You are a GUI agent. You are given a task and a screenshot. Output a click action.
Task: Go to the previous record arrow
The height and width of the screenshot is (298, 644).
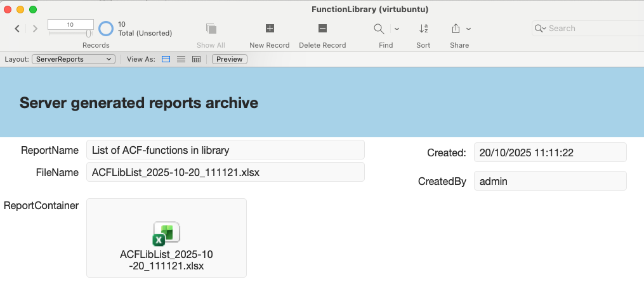tap(17, 29)
